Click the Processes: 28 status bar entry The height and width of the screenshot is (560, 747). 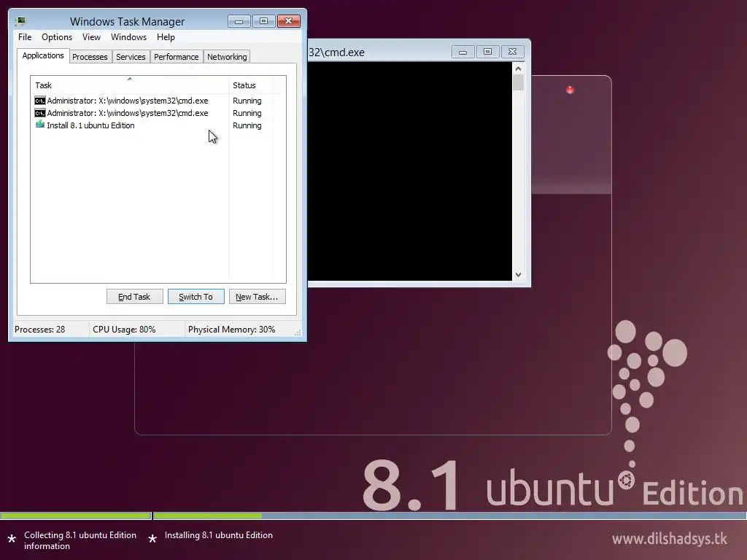point(39,330)
